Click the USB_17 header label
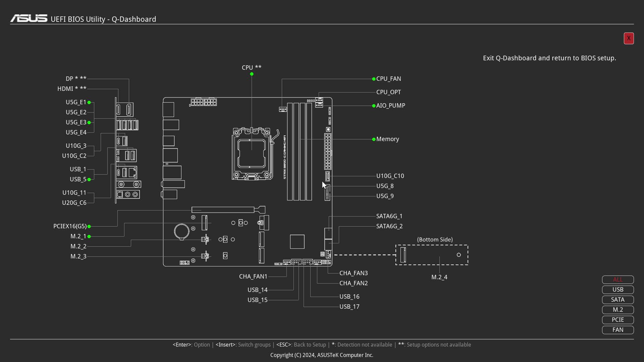Screen dimensions: 644x362 (x=349, y=307)
